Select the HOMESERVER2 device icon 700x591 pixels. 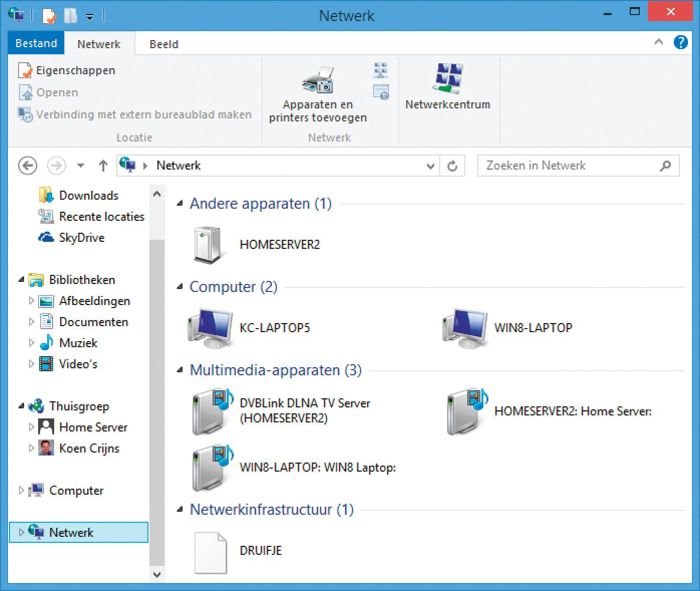point(207,245)
